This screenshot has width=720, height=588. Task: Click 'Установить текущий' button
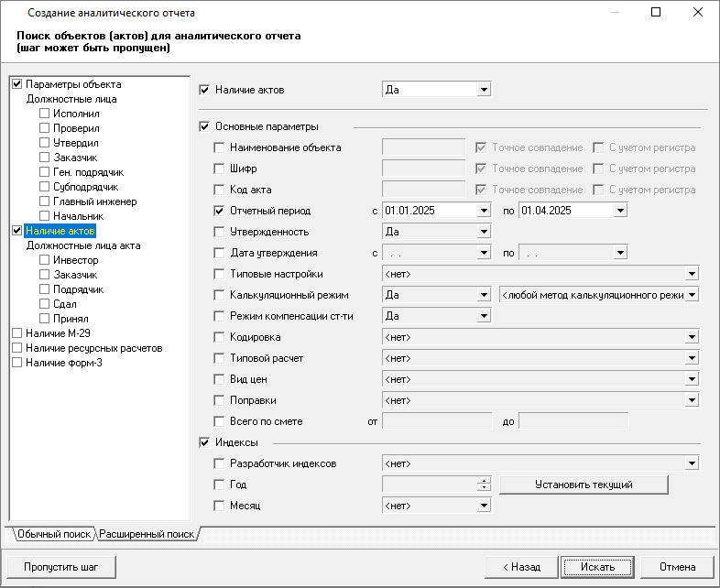tap(584, 485)
